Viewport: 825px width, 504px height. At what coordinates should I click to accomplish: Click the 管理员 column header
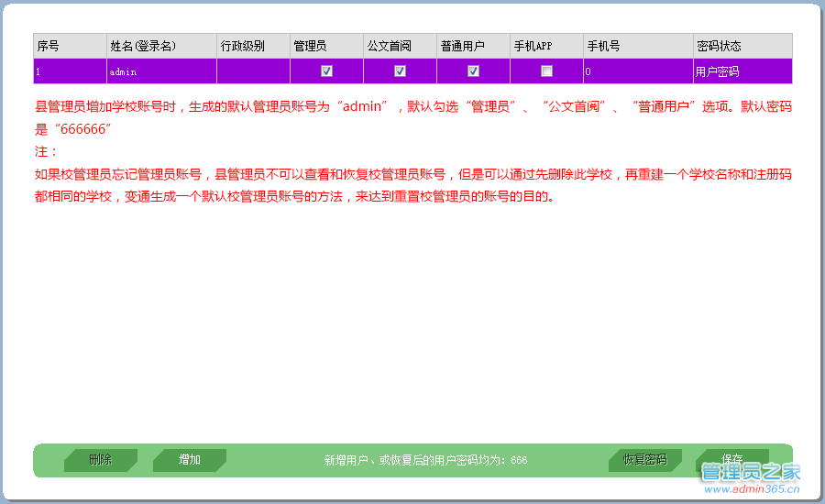326,47
